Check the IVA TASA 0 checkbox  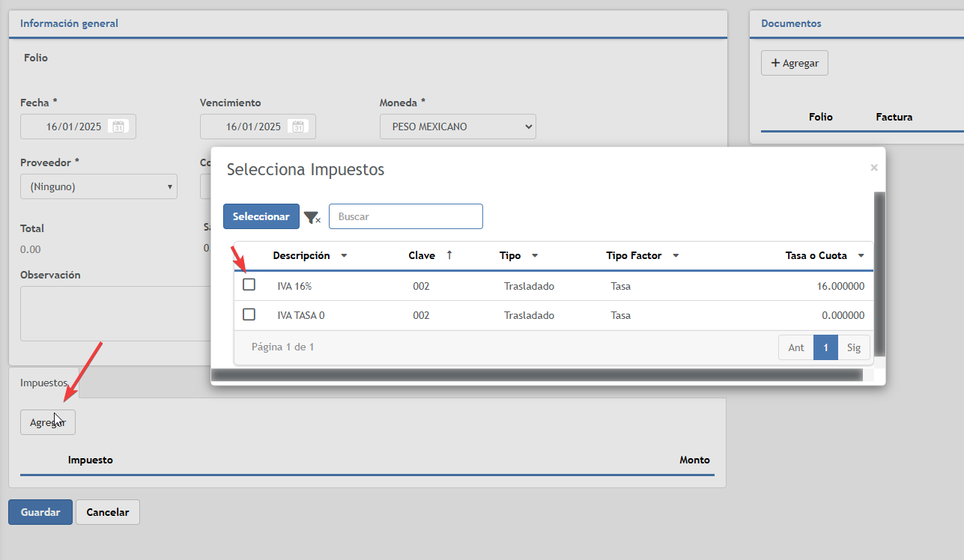coord(249,314)
